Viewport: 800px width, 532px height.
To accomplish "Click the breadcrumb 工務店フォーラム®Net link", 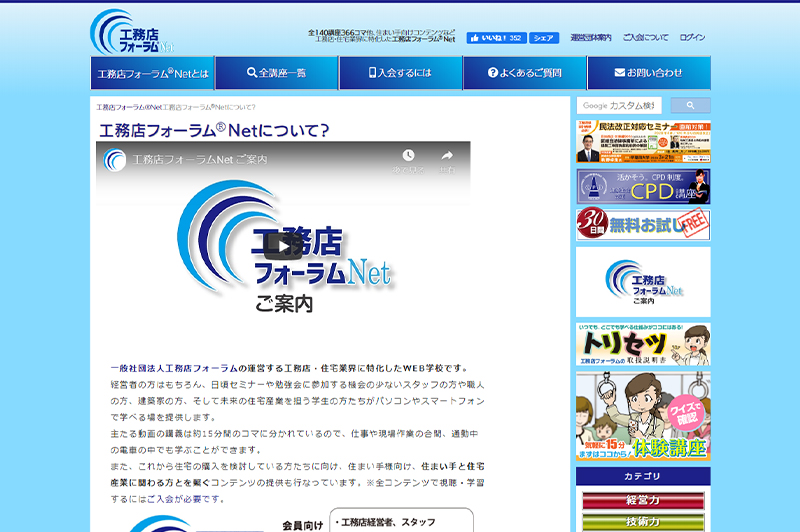I will pyautogui.click(x=129, y=108).
